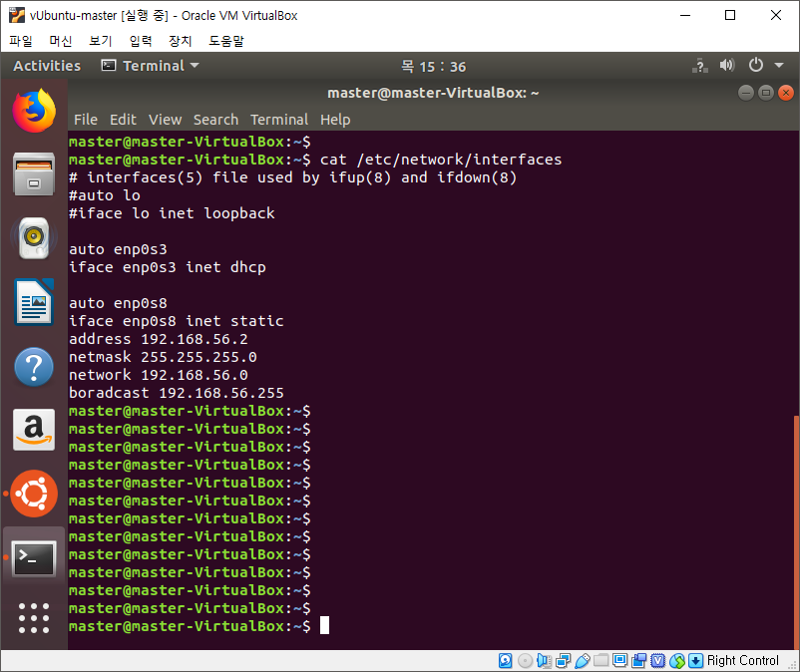
Task: Click the '#auto lo' line
Action: (105, 195)
